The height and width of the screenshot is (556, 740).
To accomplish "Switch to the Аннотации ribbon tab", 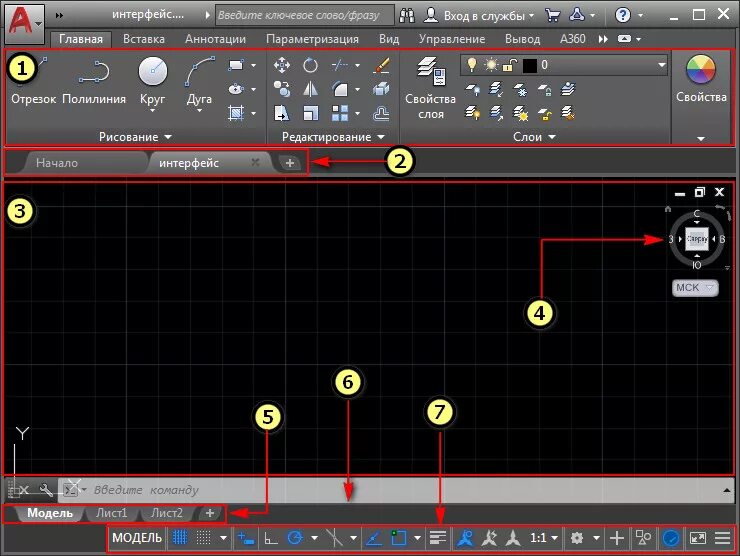I will click(x=215, y=39).
